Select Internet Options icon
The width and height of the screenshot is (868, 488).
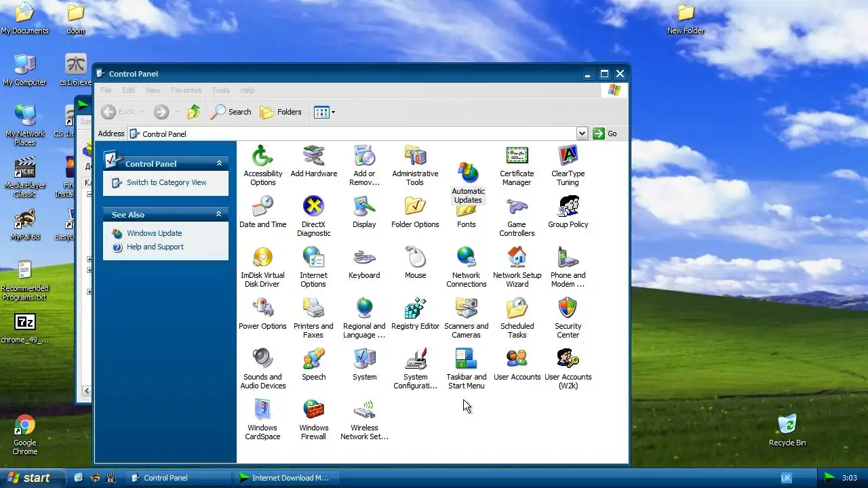(x=313, y=267)
